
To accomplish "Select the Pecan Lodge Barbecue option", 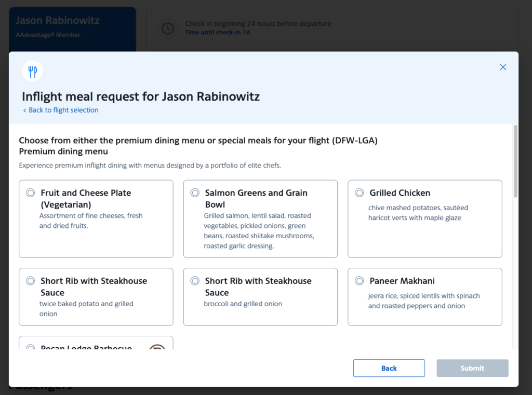I will click(x=30, y=348).
